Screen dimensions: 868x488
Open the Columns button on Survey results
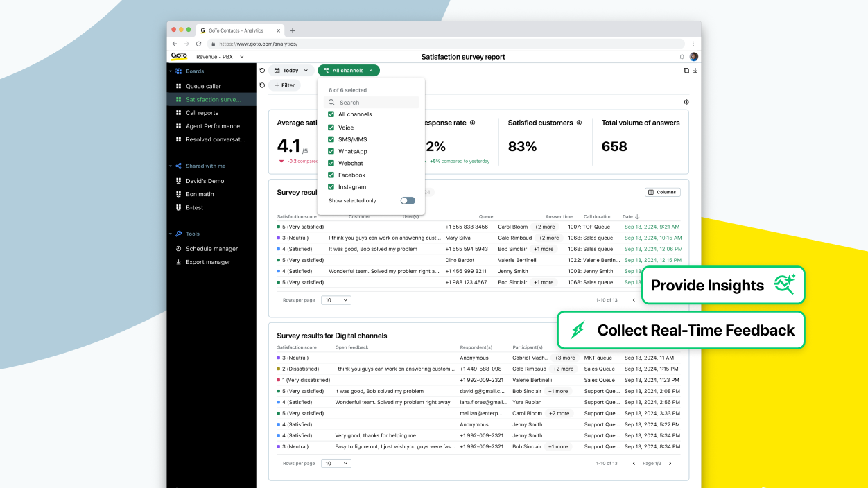click(661, 192)
